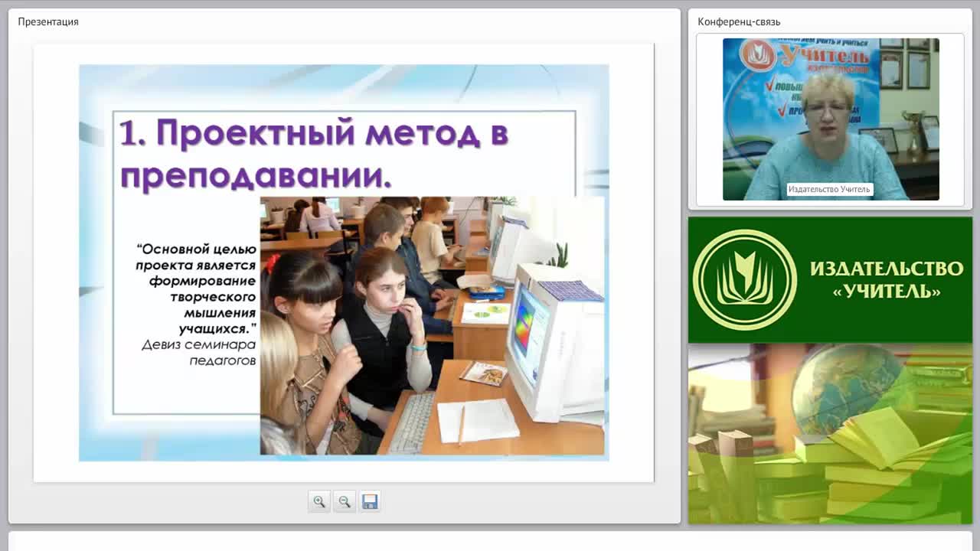Click the Издательство «Учитель» green banner
Image resolution: width=980 pixels, height=551 pixels.
830,279
